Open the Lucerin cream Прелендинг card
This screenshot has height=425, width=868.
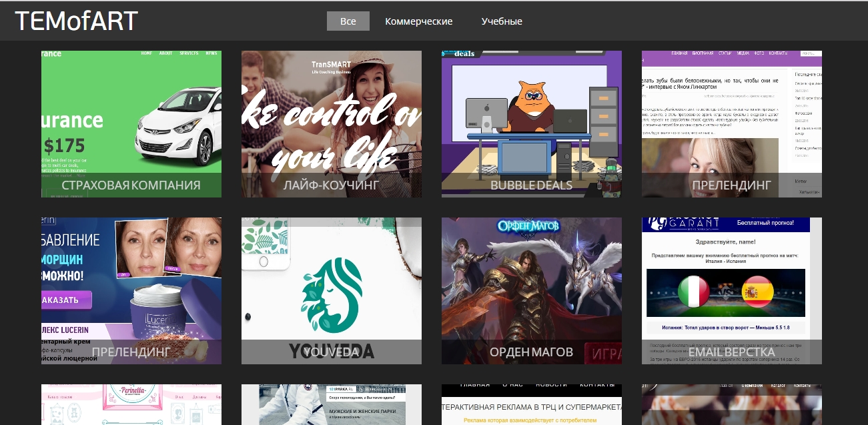click(x=131, y=291)
